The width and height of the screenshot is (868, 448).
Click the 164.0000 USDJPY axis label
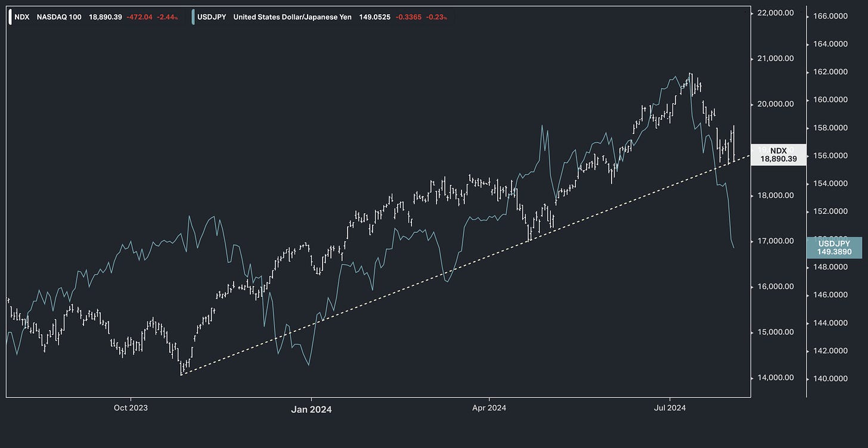[830, 44]
